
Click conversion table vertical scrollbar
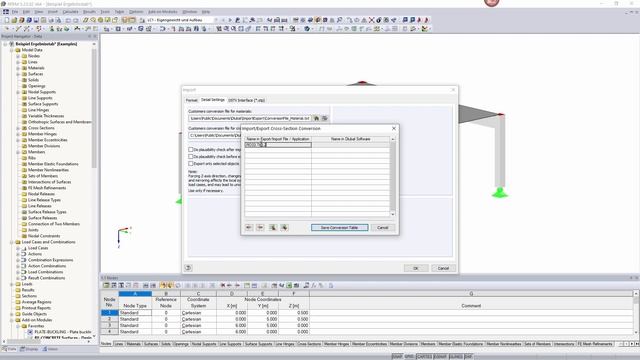pyautogui.click(x=393, y=176)
